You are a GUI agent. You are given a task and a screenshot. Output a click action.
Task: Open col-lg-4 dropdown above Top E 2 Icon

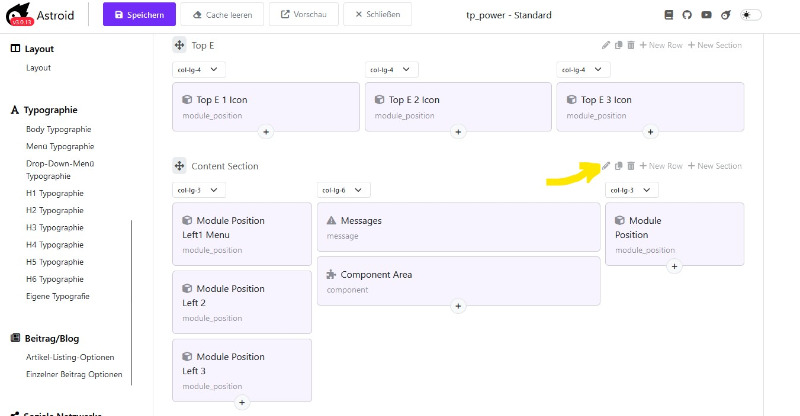pyautogui.click(x=391, y=69)
